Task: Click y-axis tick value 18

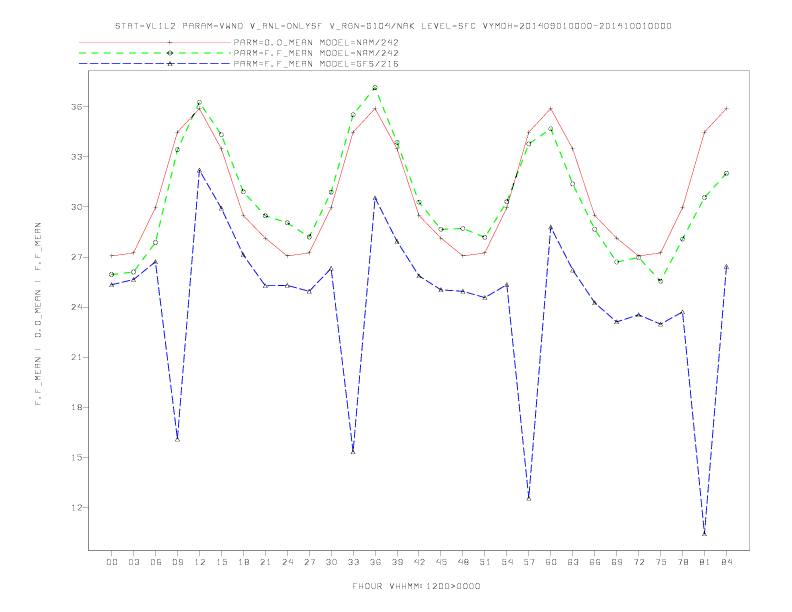Action: coord(77,407)
